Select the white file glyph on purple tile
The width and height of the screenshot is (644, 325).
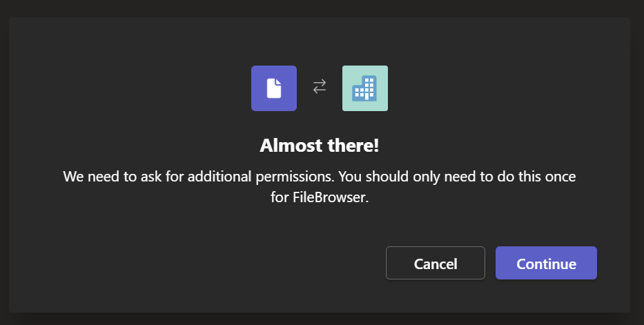pyautogui.click(x=273, y=88)
